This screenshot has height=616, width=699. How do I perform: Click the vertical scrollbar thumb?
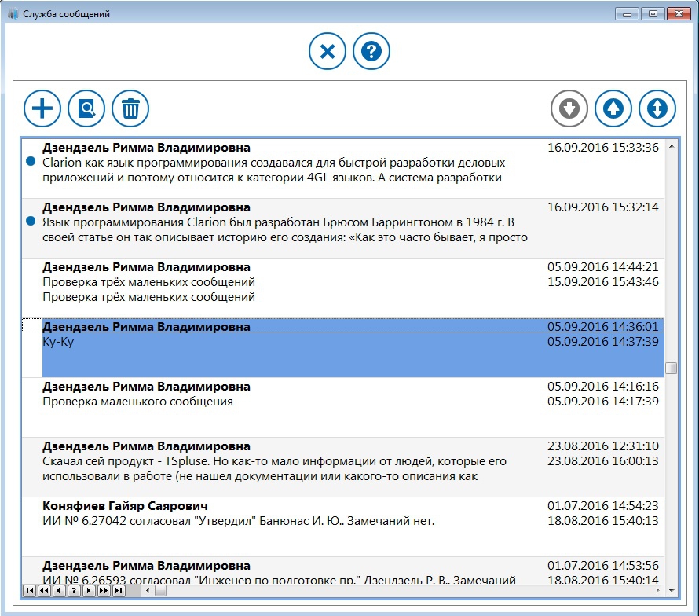(671, 368)
